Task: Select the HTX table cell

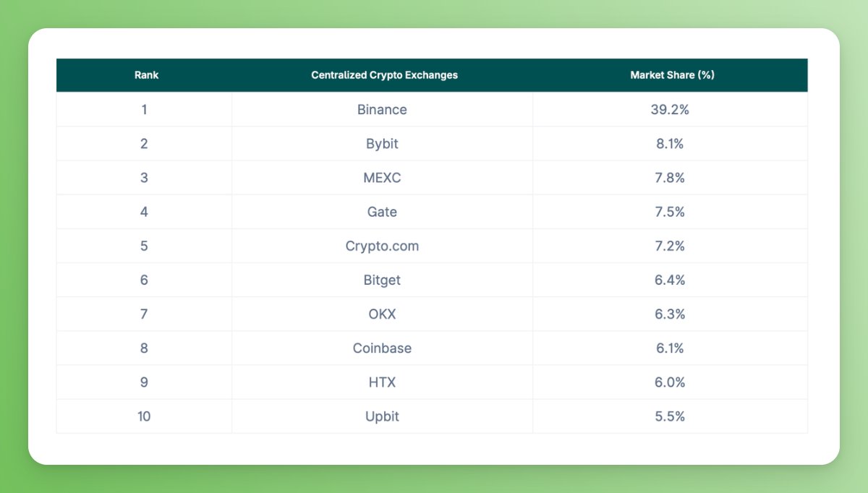Action: [382, 382]
